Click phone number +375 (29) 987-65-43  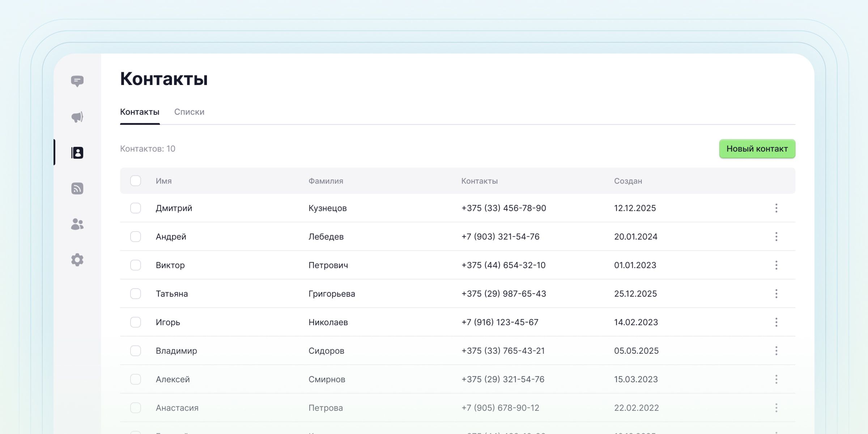pos(504,294)
